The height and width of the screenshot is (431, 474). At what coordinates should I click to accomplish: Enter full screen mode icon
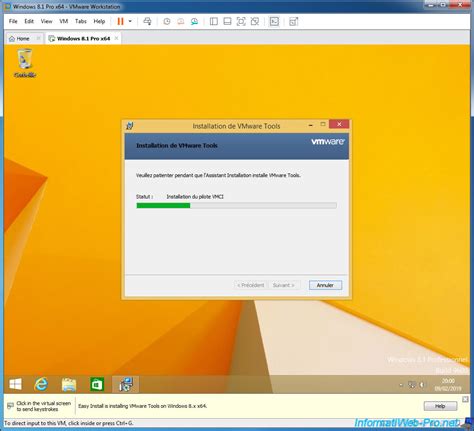(241, 22)
